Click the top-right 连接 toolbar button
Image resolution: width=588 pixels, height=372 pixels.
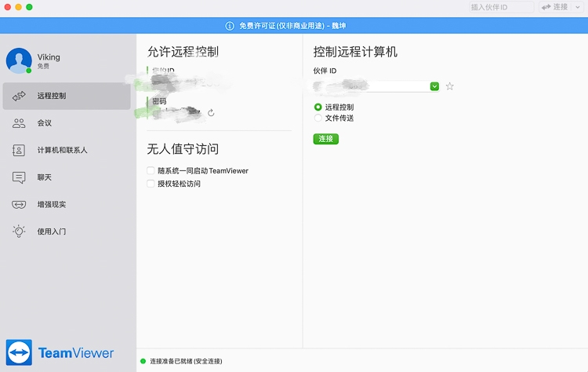(555, 7)
